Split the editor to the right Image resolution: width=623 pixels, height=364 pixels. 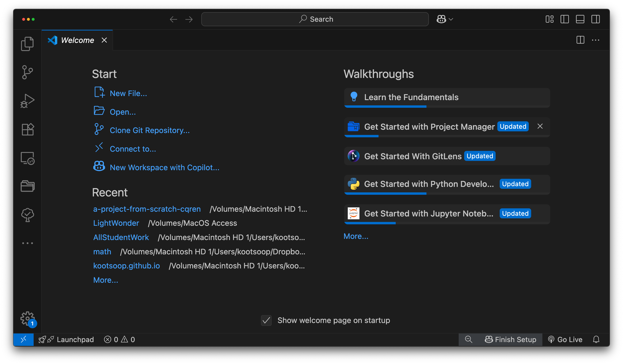580,40
